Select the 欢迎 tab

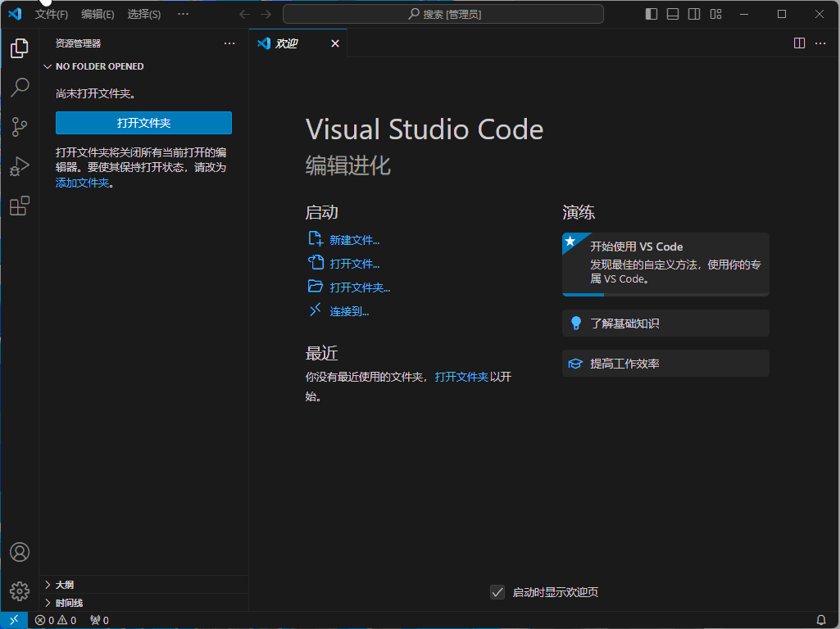coord(298,43)
